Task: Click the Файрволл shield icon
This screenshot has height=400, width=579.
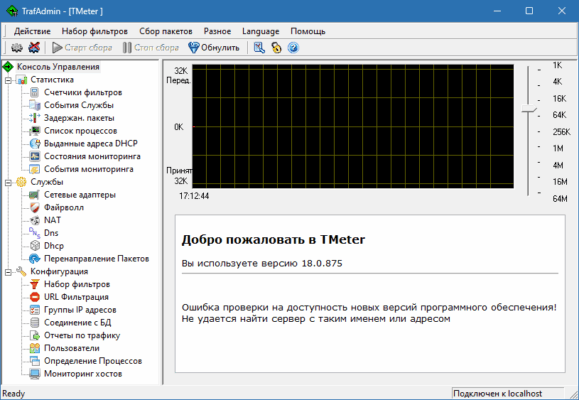Action: point(35,208)
